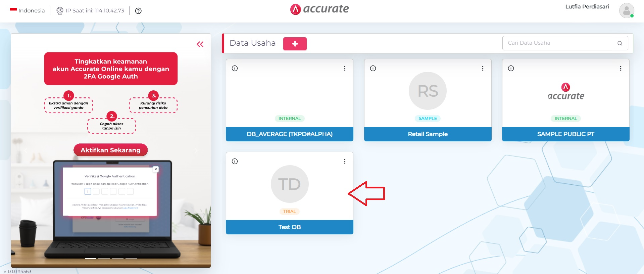
Task: Click the help question mark icon
Action: (x=138, y=11)
